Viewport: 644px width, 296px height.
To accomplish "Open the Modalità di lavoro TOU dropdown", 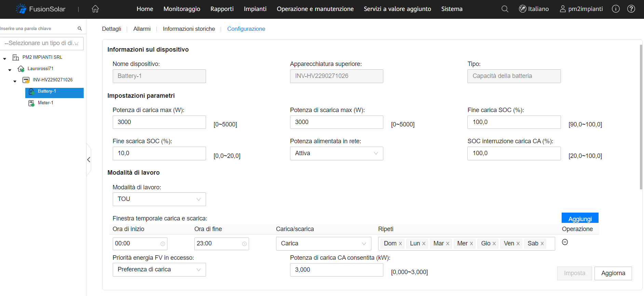I will click(159, 199).
